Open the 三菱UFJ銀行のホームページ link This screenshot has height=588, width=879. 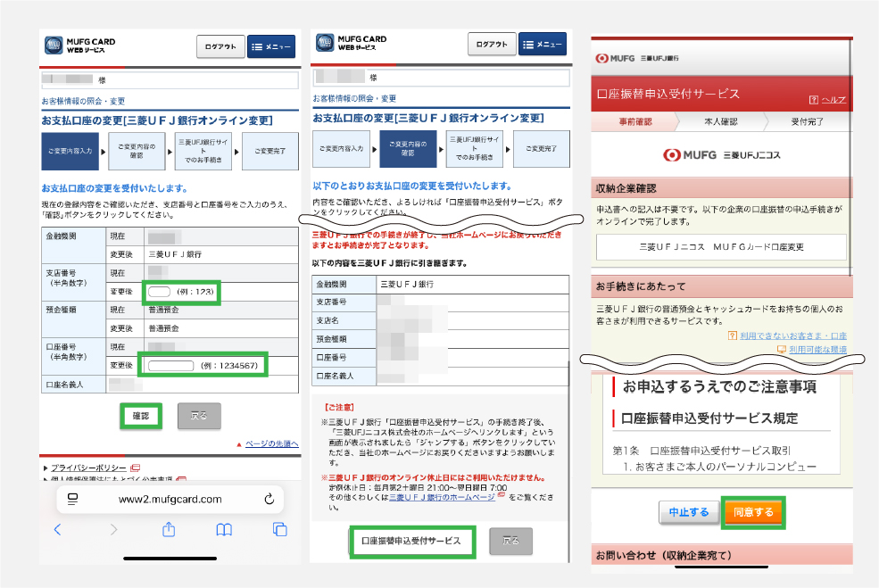[443, 497]
